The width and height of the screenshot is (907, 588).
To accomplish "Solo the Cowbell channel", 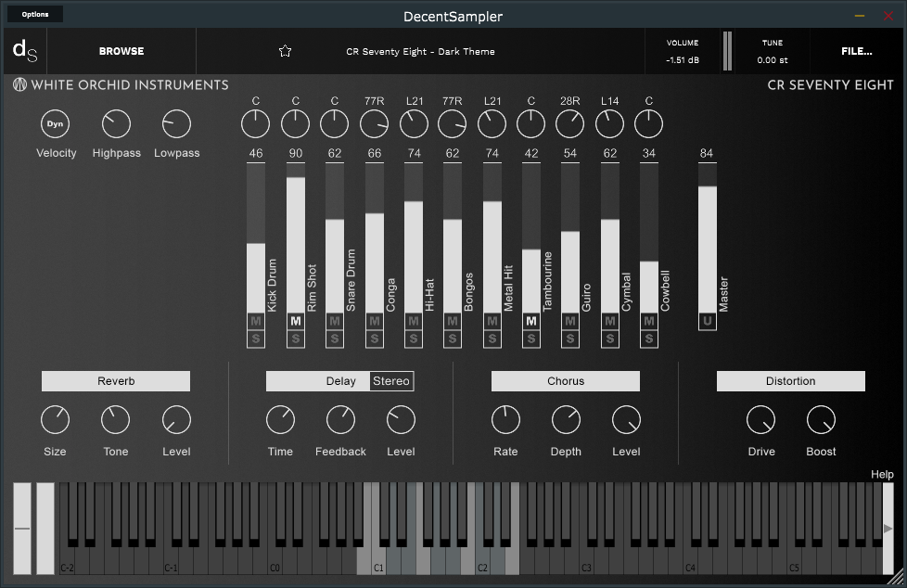I will [x=649, y=339].
